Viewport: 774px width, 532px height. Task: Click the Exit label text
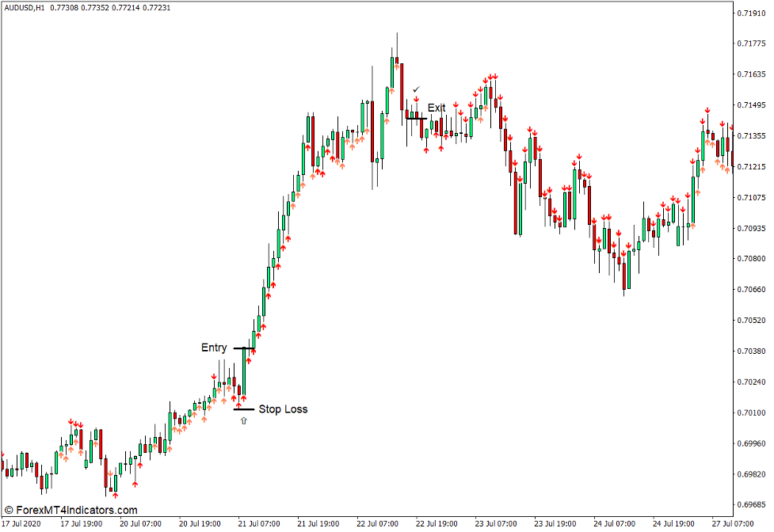[x=437, y=108]
